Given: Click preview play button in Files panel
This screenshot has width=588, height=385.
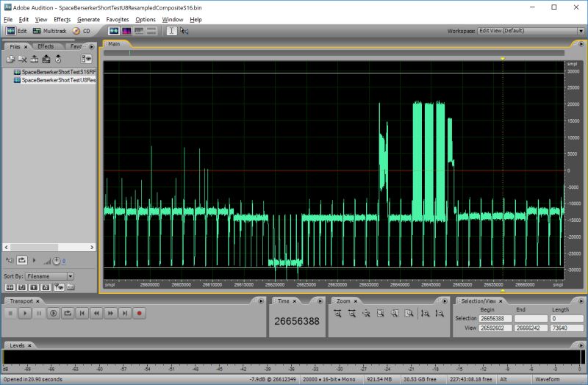Looking at the screenshot, I should pyautogui.click(x=34, y=260).
